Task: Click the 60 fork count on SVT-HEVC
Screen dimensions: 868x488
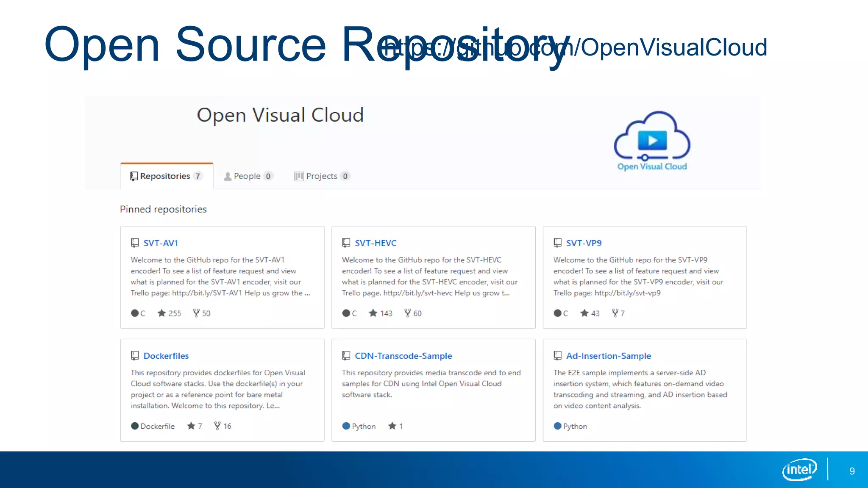Action: (x=417, y=313)
